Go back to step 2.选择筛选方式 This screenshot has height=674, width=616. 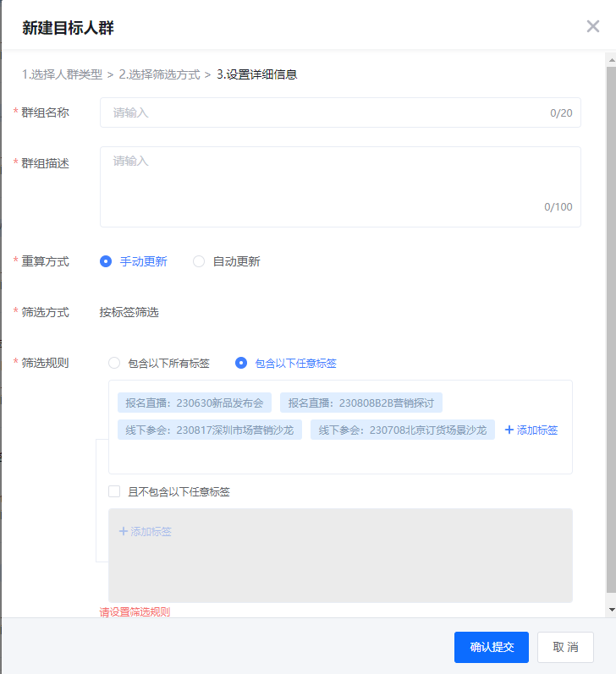[x=160, y=74]
